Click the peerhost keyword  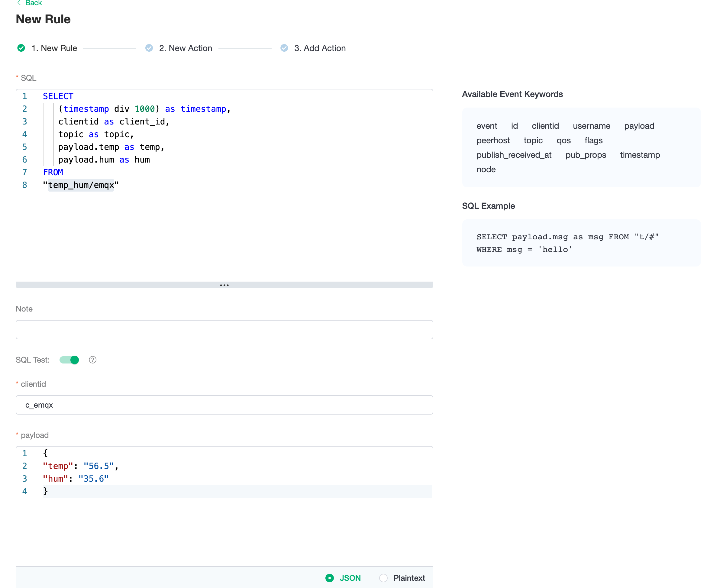pos(493,141)
